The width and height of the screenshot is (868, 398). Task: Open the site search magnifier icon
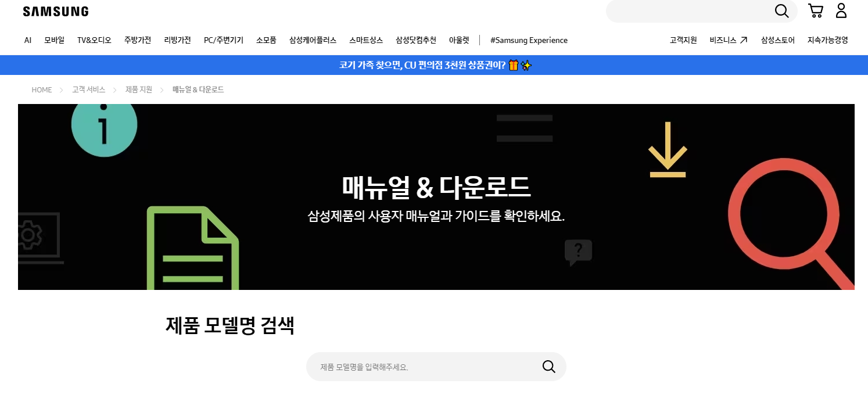(x=781, y=10)
